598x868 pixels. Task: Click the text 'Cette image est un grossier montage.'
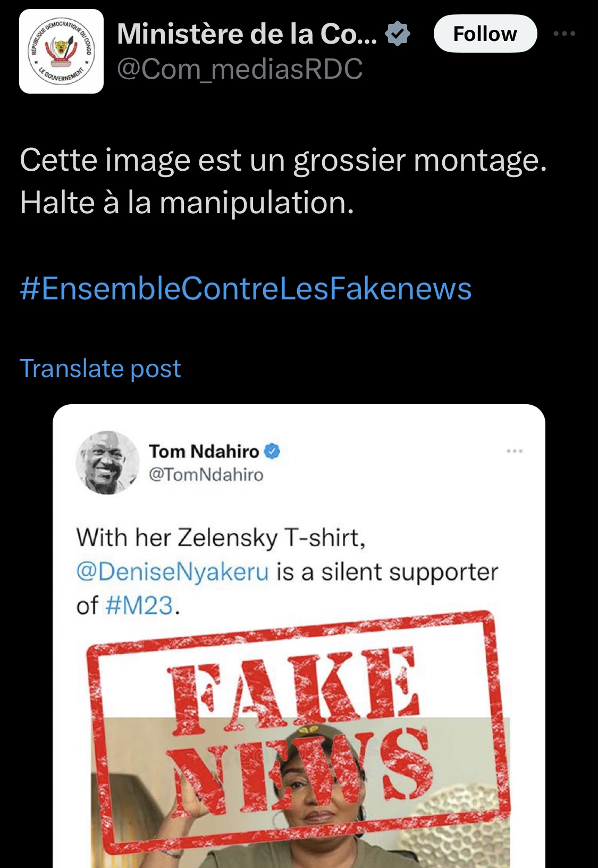[x=283, y=160]
